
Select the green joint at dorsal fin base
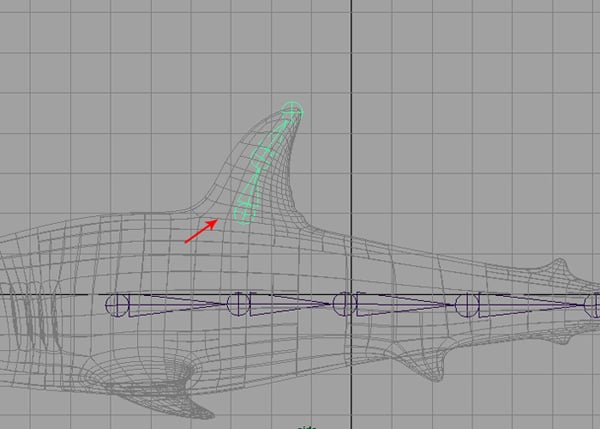[x=243, y=213]
